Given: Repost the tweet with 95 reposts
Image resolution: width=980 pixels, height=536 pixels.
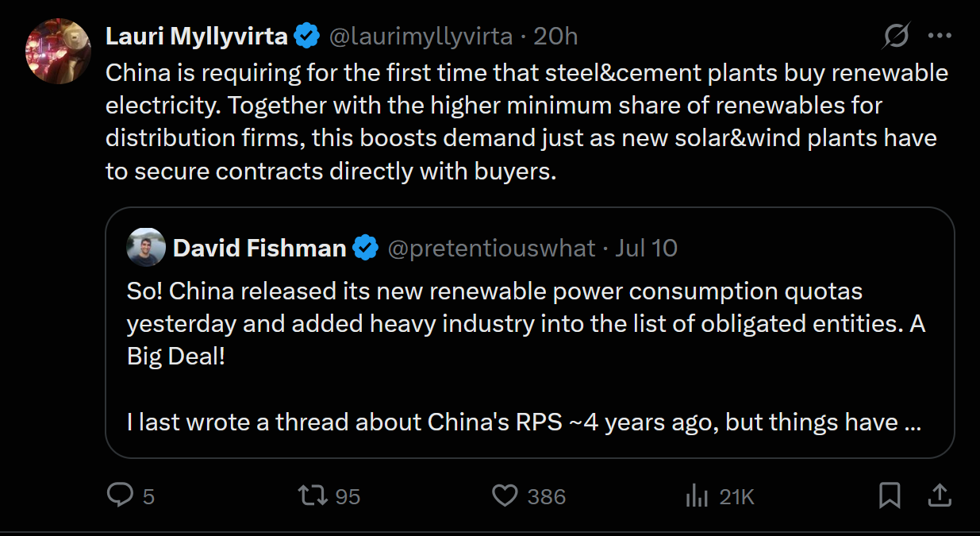Looking at the screenshot, I should point(311,496).
